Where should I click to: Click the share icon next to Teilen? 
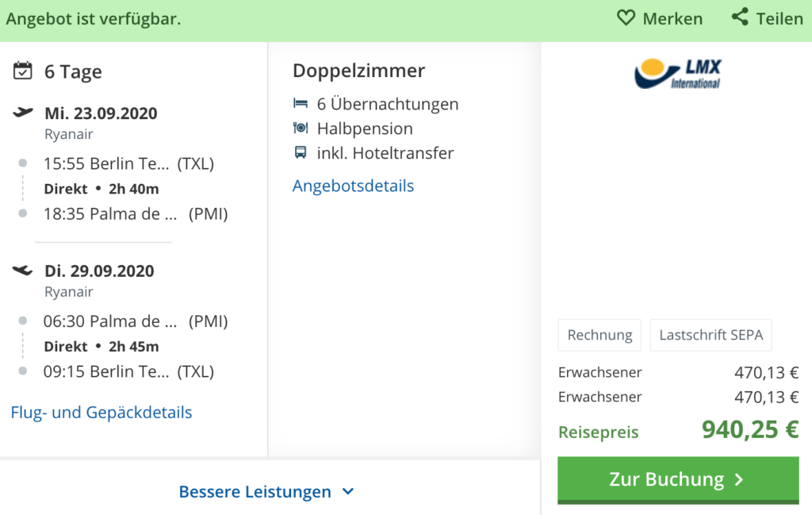740,17
